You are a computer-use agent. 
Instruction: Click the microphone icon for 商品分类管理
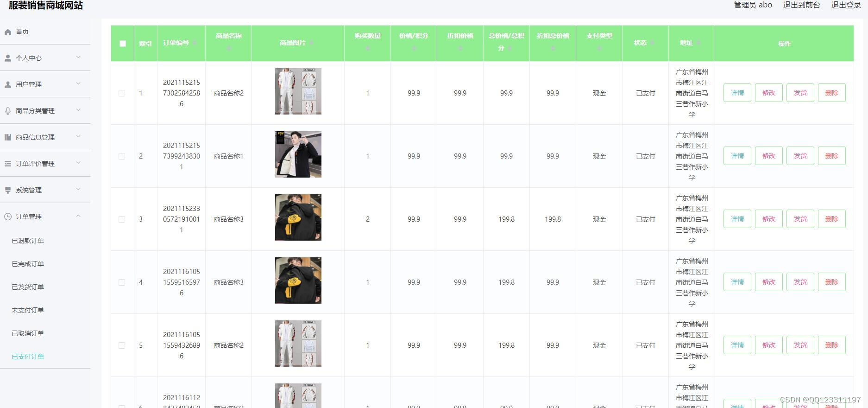point(8,111)
